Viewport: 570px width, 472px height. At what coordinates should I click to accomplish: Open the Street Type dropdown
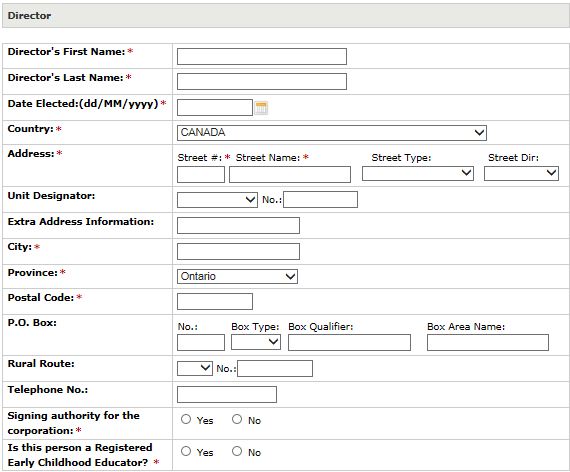[418, 173]
